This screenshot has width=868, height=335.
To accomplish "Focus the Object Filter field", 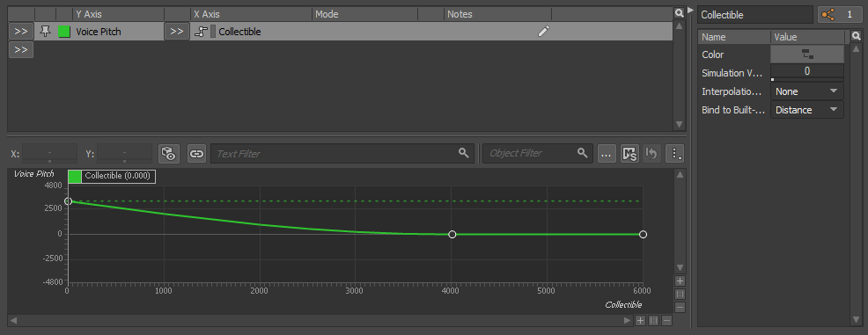I will click(538, 154).
